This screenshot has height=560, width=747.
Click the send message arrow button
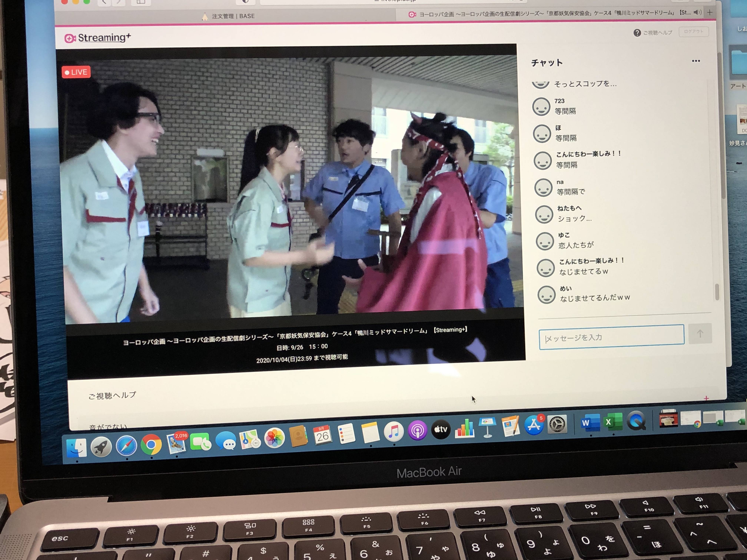pyautogui.click(x=700, y=334)
